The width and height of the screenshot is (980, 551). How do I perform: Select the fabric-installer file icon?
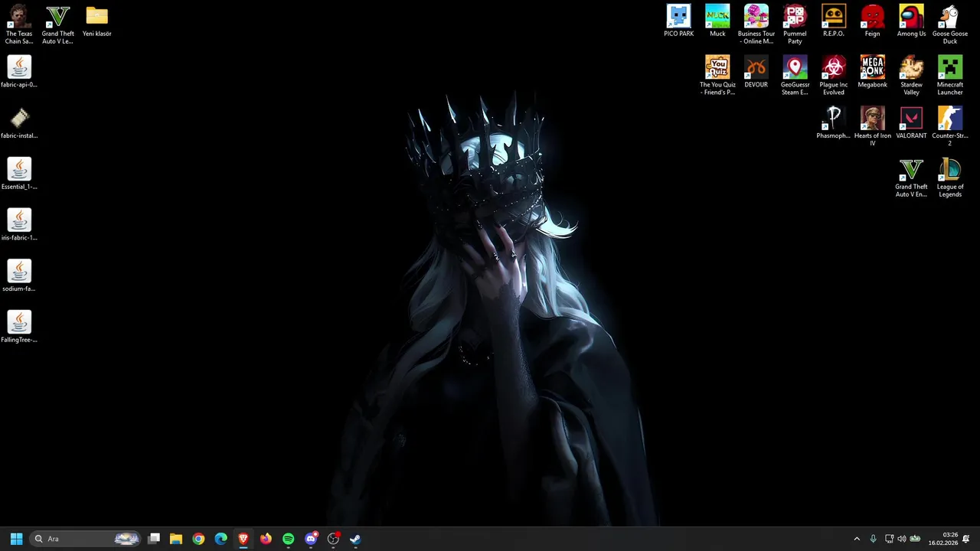click(x=19, y=123)
